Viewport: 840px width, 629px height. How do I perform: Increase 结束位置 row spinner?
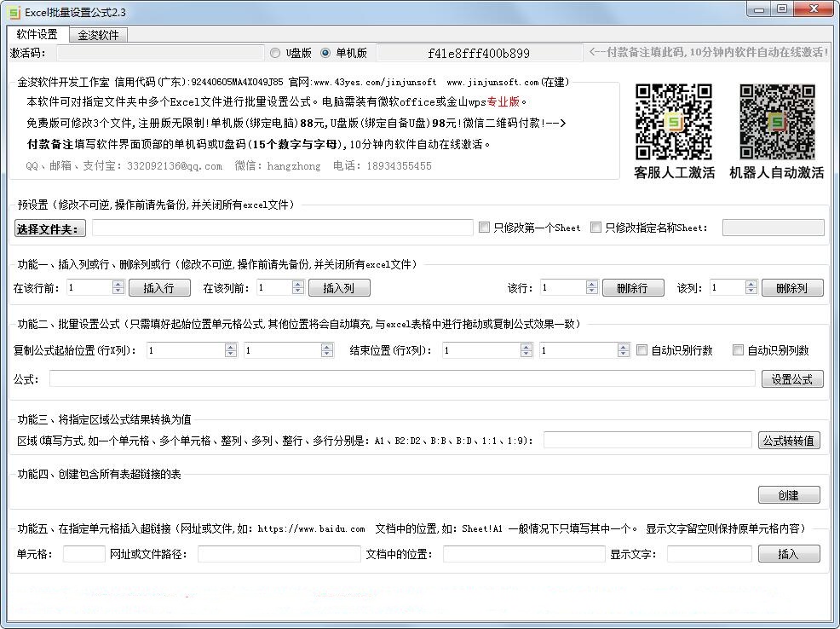[526, 346]
